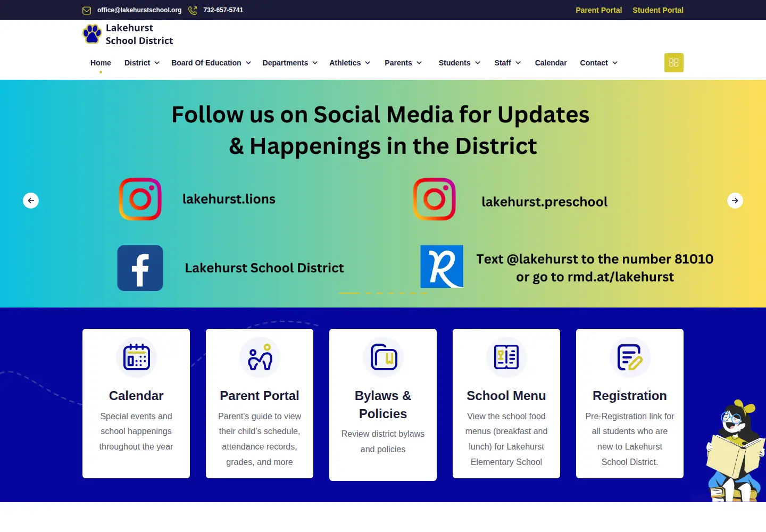Open the Calendar nav menu item
Viewport: 766px width, 532px height.
(551, 63)
